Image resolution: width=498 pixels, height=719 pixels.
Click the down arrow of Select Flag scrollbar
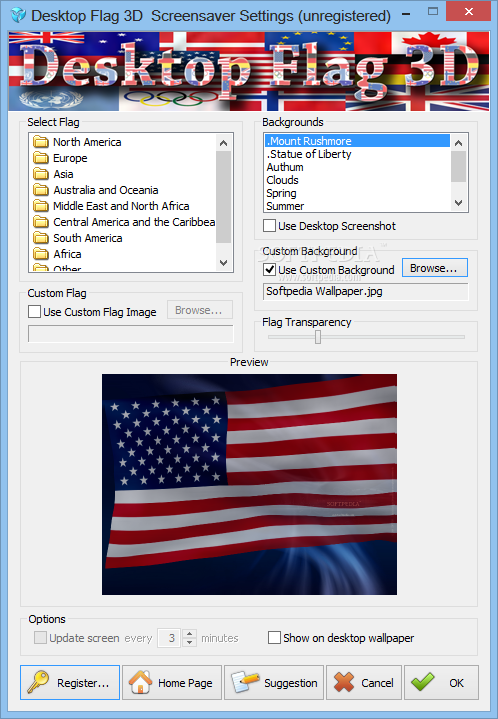224,263
